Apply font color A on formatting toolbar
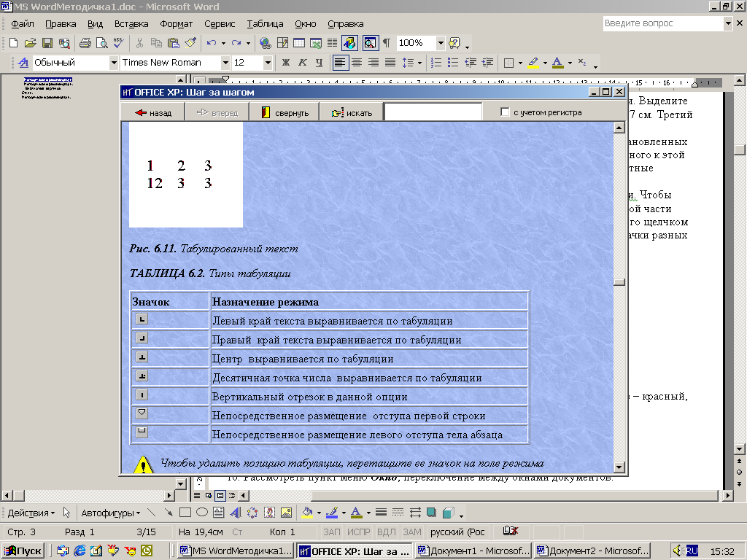 coord(558,63)
